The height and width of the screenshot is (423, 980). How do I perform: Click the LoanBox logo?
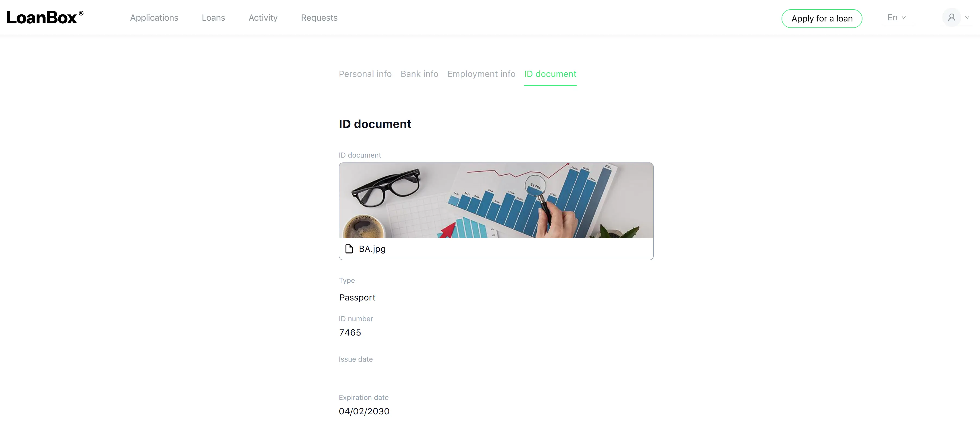point(45,17)
